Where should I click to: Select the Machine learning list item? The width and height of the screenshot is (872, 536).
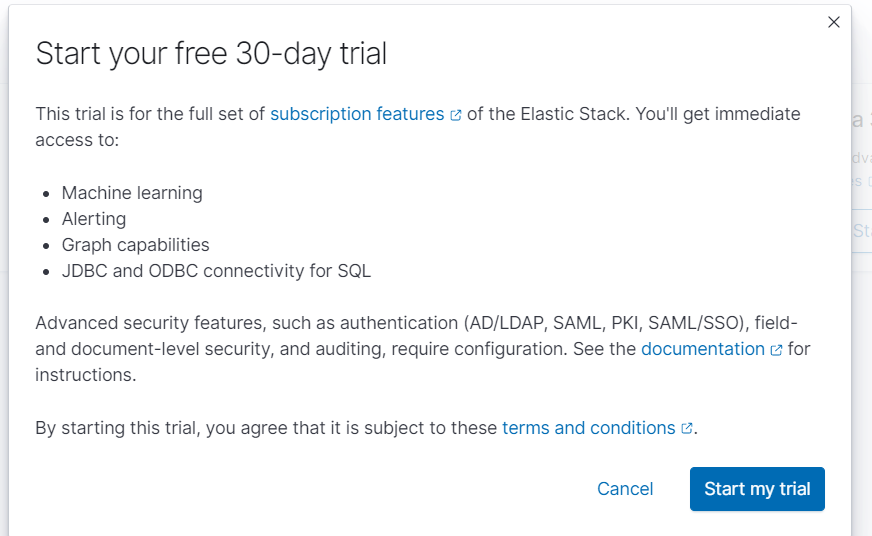(132, 193)
